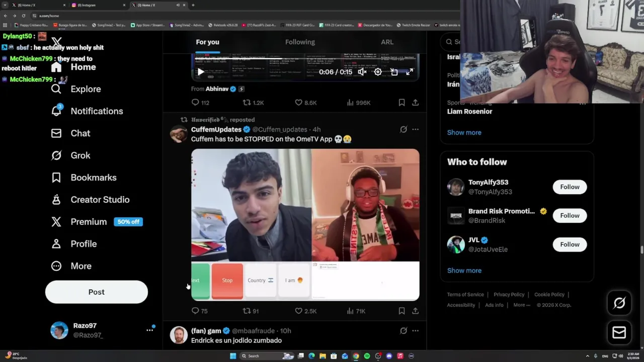Mute the video volume

pos(362,72)
